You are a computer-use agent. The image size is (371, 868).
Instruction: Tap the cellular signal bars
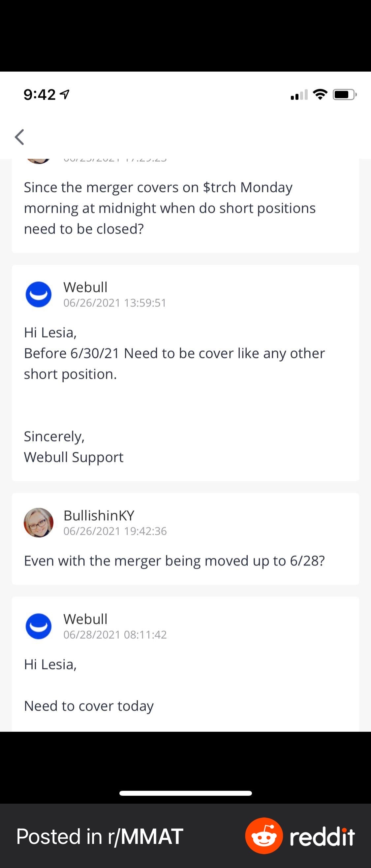coord(299,95)
